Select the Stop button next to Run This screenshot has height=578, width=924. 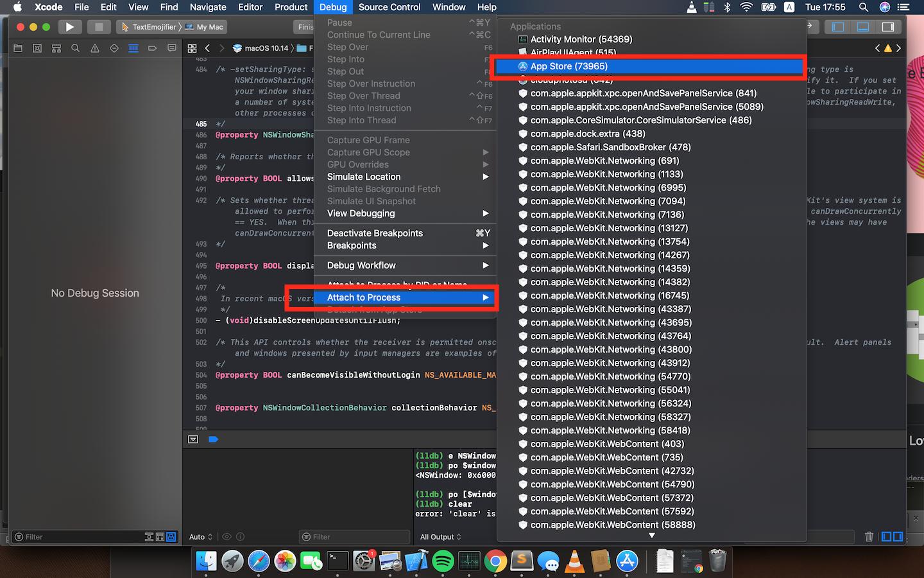[97, 26]
